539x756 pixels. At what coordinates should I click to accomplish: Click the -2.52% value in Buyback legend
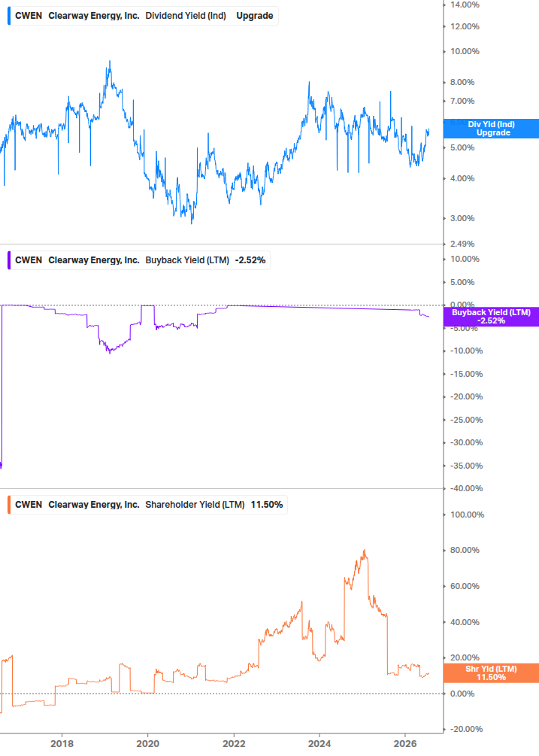pos(250,260)
